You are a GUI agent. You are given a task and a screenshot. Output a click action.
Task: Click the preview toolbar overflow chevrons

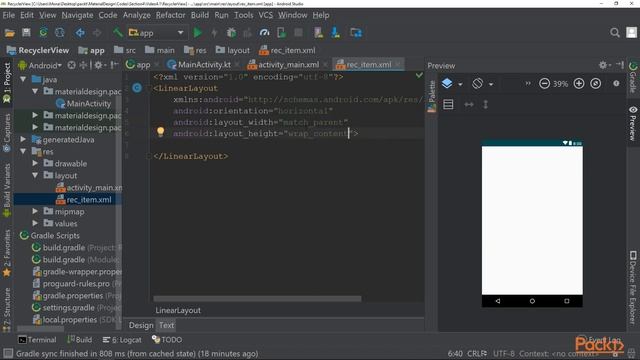528,83
